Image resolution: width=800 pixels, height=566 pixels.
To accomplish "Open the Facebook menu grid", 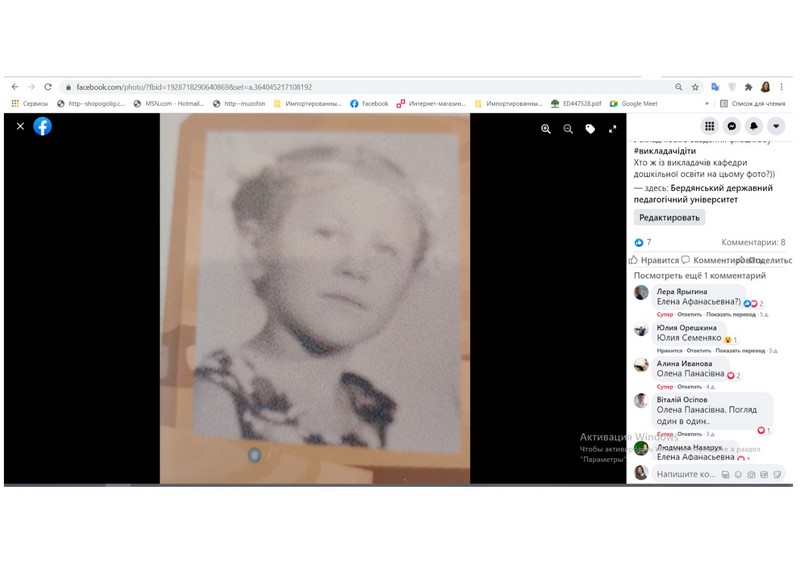I will tap(710, 126).
